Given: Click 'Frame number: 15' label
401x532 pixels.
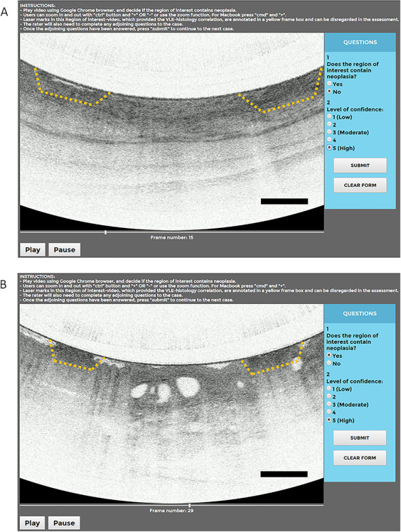Looking at the screenshot, I should (172, 237).
